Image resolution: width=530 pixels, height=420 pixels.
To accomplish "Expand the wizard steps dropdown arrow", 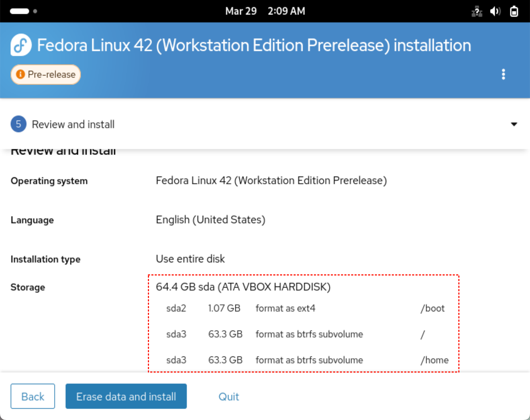I will pyautogui.click(x=514, y=124).
